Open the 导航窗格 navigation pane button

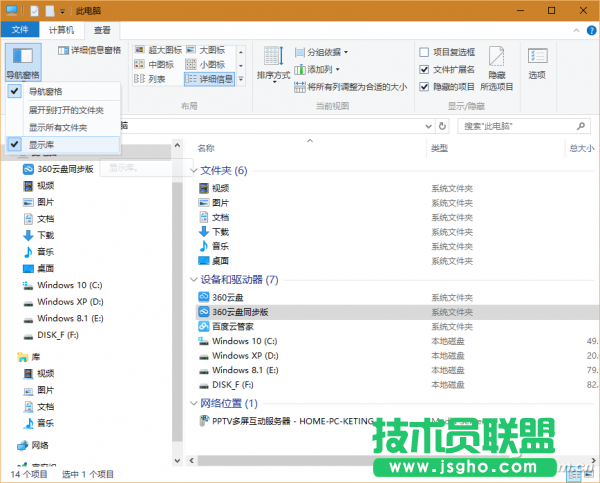pyautogui.click(x=23, y=62)
